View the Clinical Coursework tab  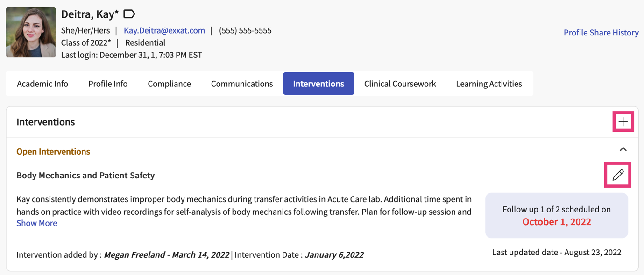point(400,84)
